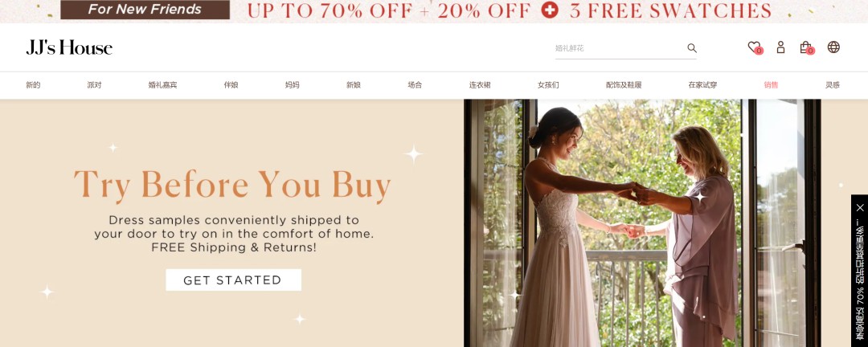The height and width of the screenshot is (347, 868).
Task: Click the JJ's House logo
Action: point(69,47)
